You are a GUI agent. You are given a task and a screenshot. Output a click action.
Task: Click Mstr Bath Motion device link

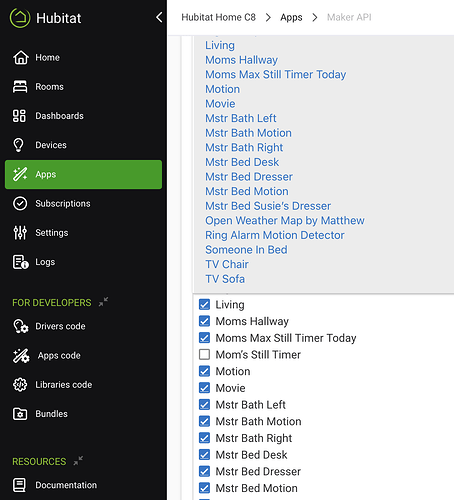pos(248,133)
